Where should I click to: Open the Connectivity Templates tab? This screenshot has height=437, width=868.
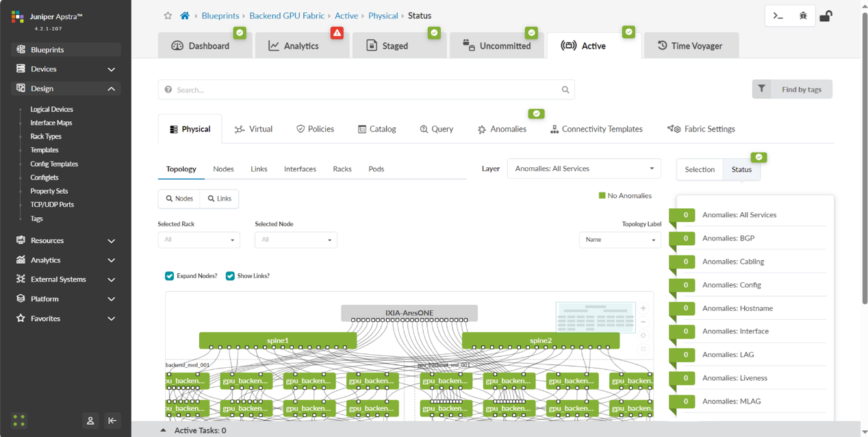pos(596,129)
